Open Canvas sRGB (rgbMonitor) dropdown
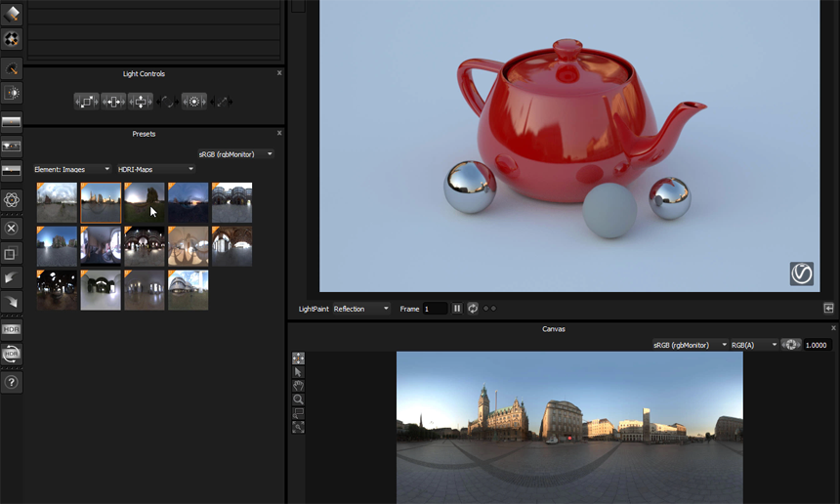The width and height of the screenshot is (840, 504). (x=690, y=345)
